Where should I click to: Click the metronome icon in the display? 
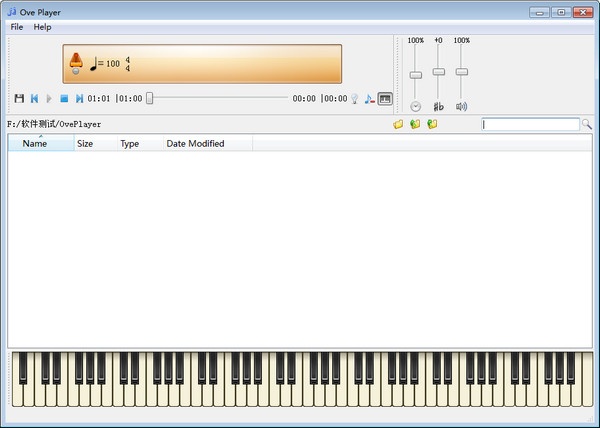(75, 64)
